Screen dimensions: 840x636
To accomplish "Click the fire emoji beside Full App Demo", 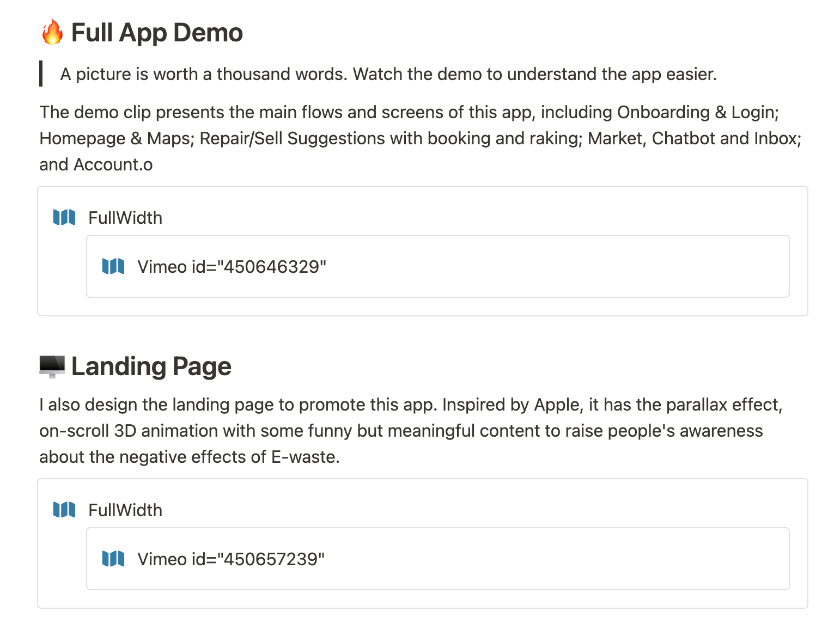I will point(52,32).
